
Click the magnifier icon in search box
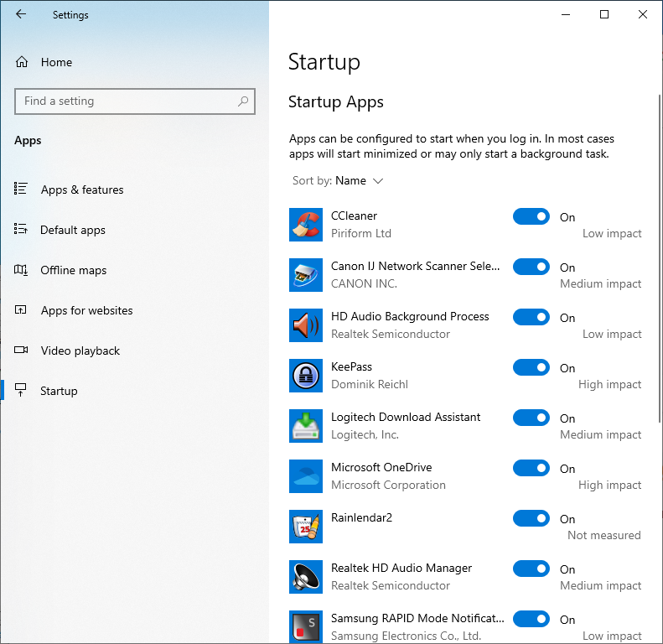click(243, 101)
